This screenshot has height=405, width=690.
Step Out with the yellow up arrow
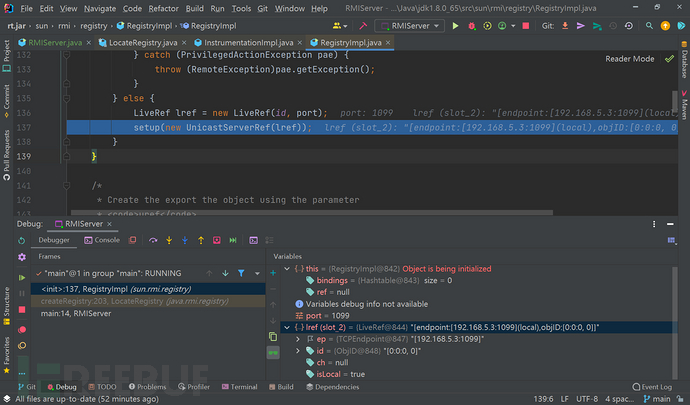[x=201, y=240]
